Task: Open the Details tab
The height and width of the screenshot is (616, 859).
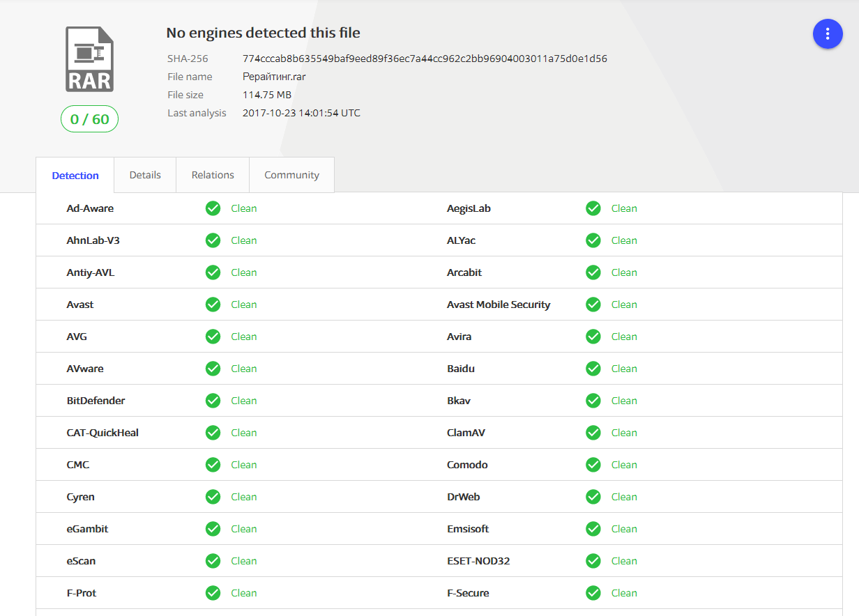Action: pyautogui.click(x=145, y=175)
